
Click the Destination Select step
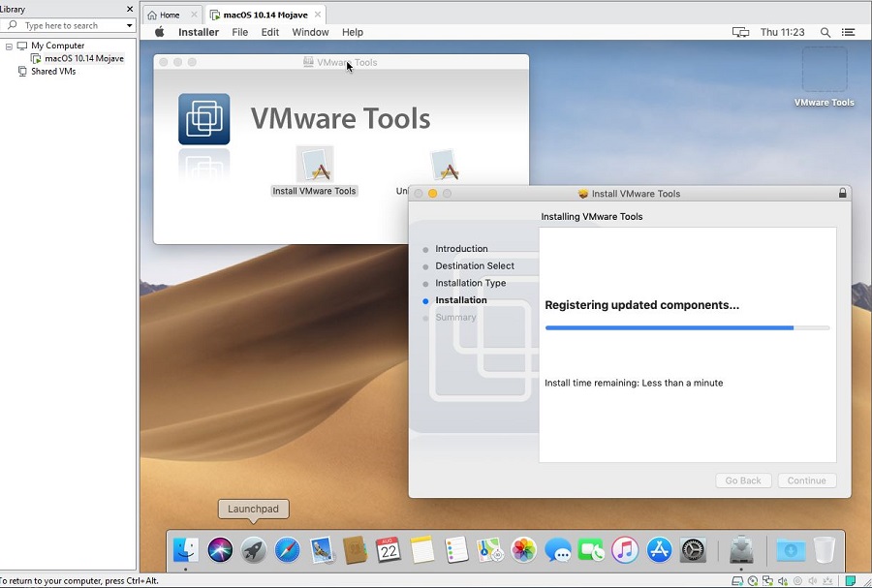(475, 265)
